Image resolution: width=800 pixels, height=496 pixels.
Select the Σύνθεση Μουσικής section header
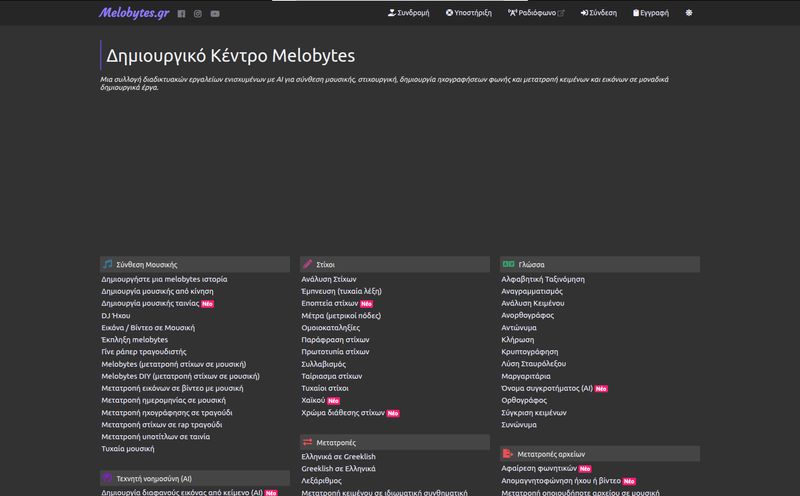pyautogui.click(x=195, y=264)
